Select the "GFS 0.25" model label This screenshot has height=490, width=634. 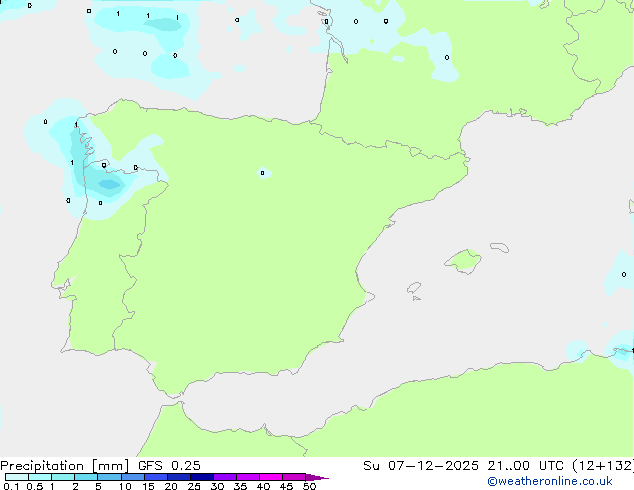tap(169, 466)
